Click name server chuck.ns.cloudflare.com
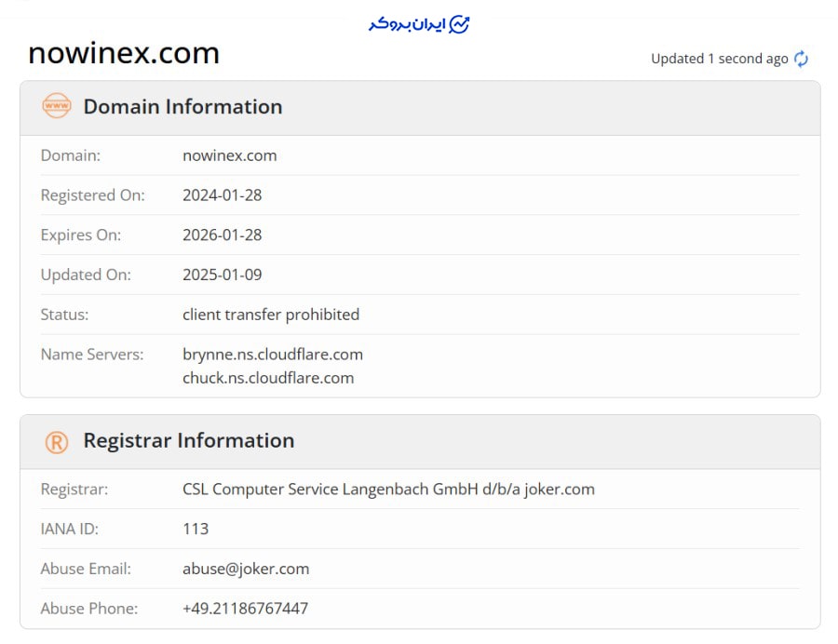The image size is (838, 644). point(268,378)
